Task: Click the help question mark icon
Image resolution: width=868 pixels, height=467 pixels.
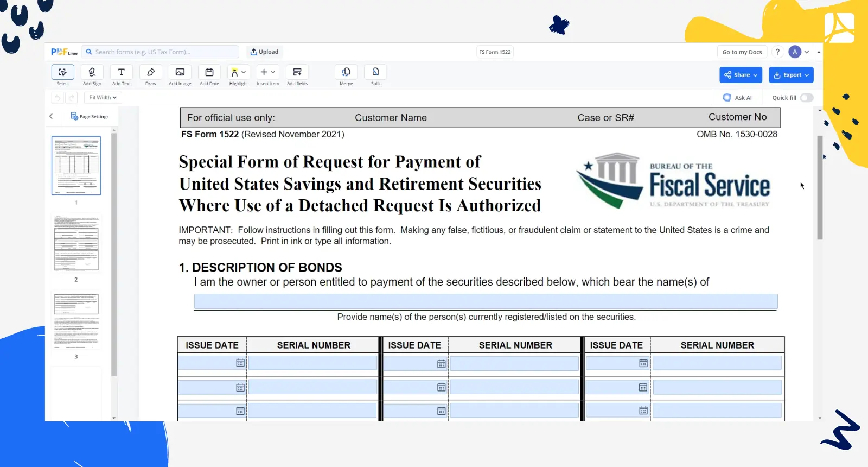Action: [777, 52]
